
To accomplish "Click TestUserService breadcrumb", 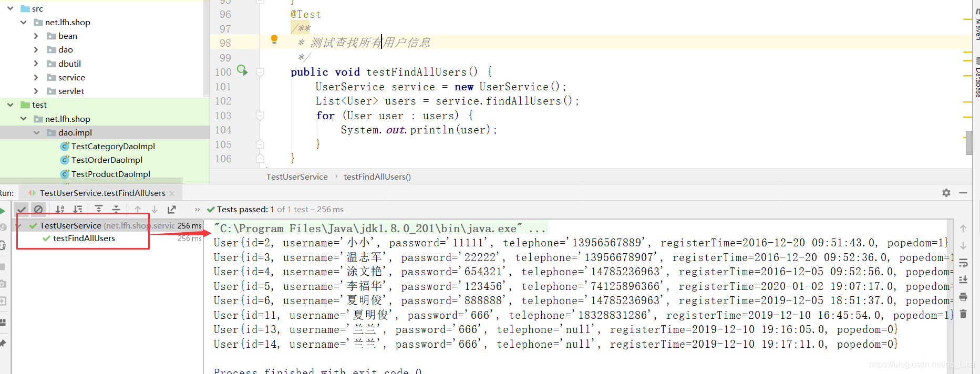I will point(297,176).
